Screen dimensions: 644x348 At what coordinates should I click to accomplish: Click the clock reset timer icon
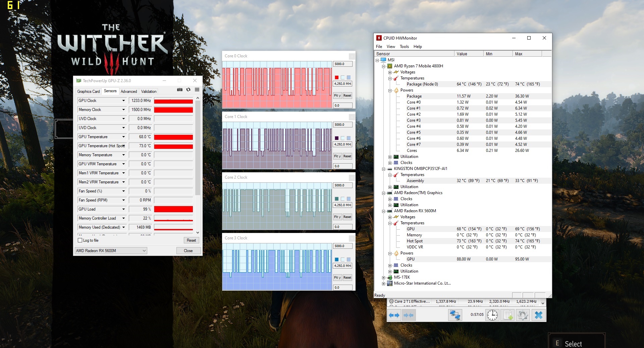click(x=492, y=315)
